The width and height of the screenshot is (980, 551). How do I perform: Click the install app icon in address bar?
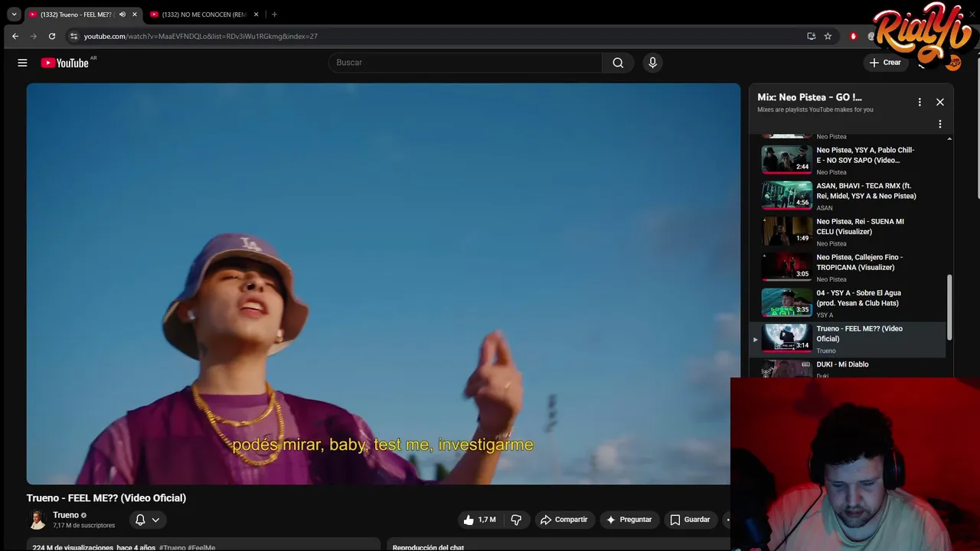pos(811,36)
